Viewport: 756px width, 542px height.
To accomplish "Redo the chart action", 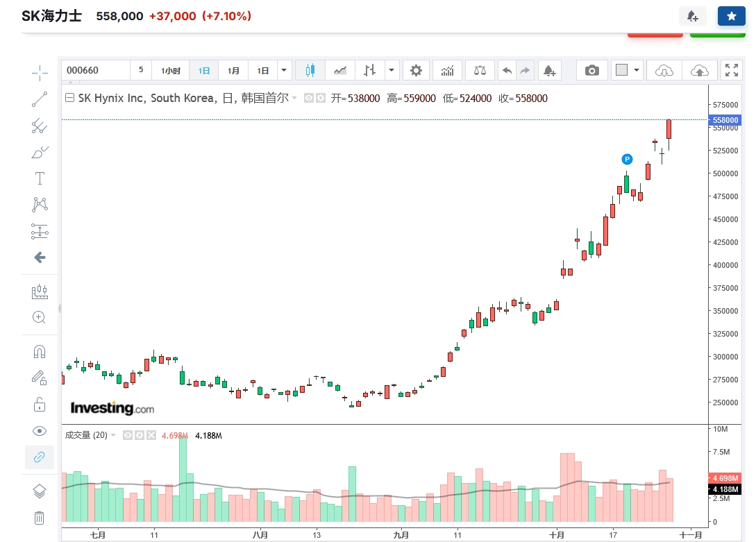I will [x=525, y=70].
